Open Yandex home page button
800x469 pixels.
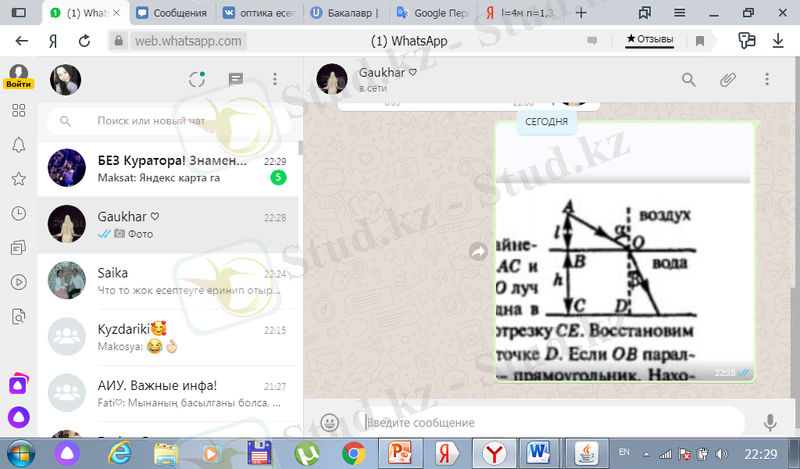point(53,41)
